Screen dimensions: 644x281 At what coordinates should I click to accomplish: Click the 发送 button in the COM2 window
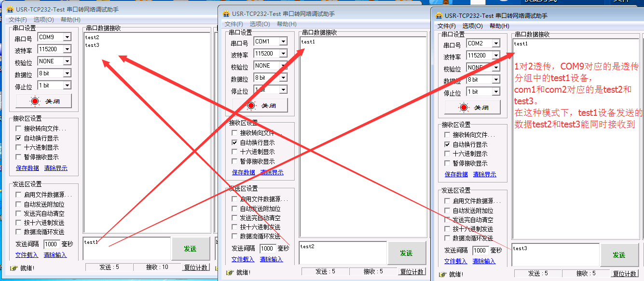619,255
